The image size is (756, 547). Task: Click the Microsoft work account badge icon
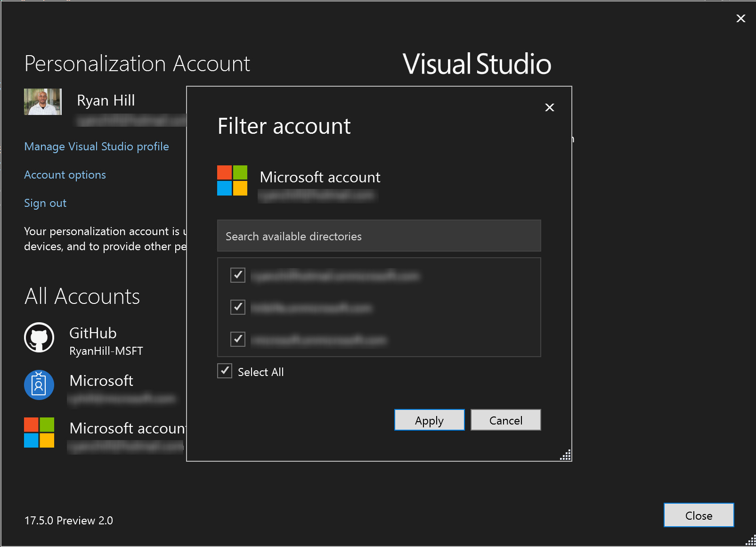[x=39, y=385]
